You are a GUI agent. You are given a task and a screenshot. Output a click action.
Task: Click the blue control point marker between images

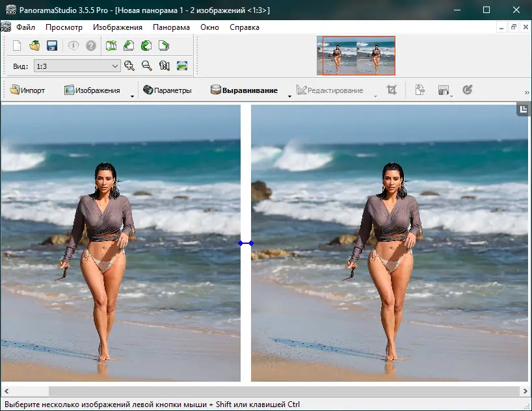[x=246, y=243]
